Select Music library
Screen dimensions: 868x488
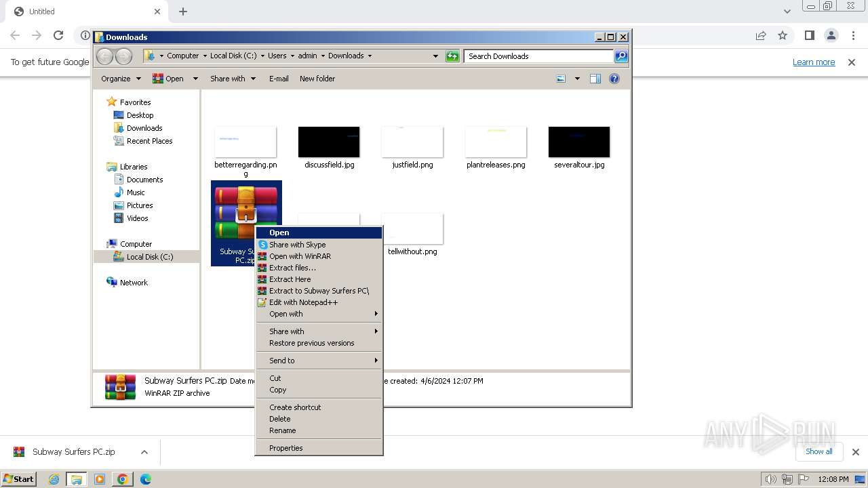click(x=136, y=192)
